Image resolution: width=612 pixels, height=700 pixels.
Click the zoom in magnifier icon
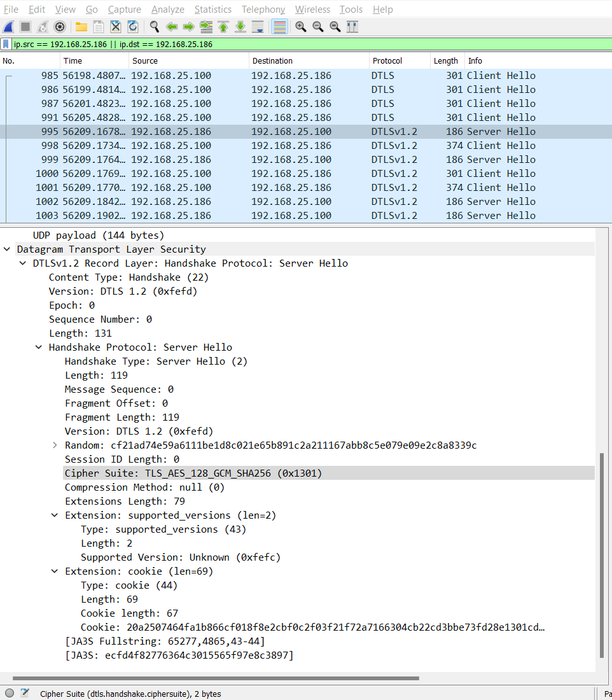pos(301,27)
